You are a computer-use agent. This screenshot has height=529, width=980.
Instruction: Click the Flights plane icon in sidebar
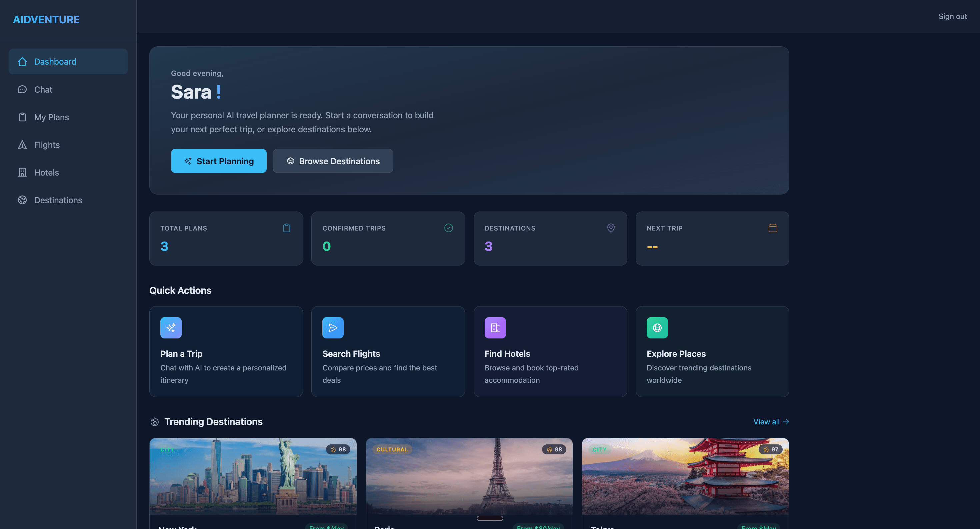click(22, 145)
